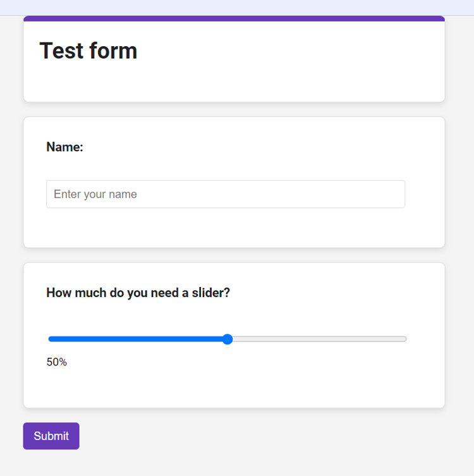Set slider to its far left end
Viewport: 474px width, 476px height.
pos(49,339)
